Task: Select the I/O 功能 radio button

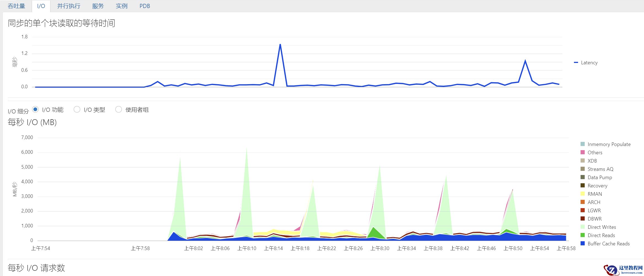Action: coord(35,110)
